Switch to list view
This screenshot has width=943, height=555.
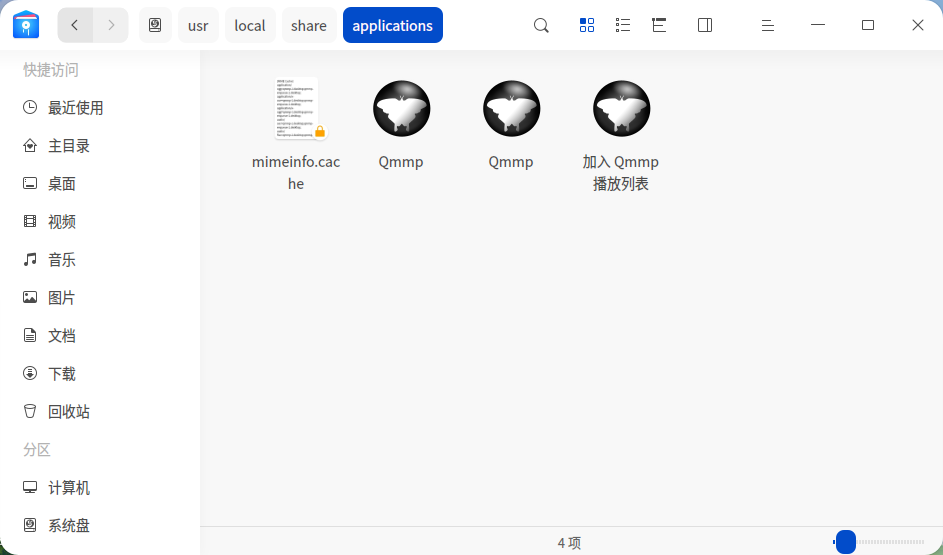point(623,25)
